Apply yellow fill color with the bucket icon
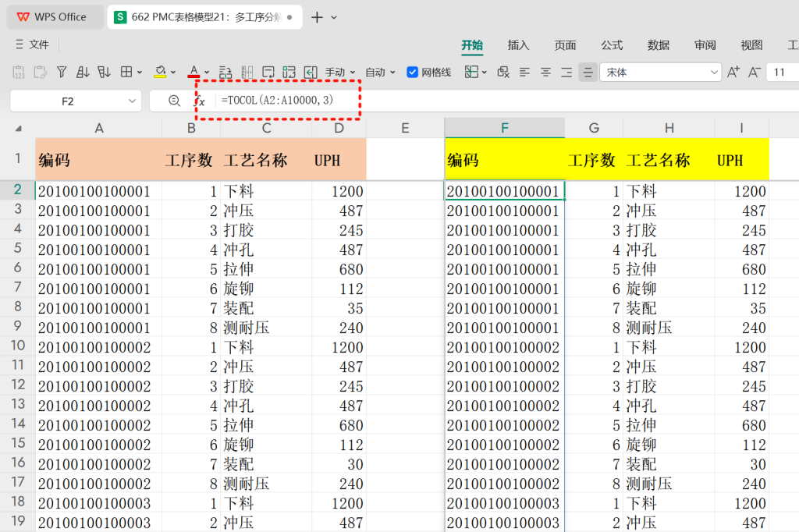 (x=160, y=73)
